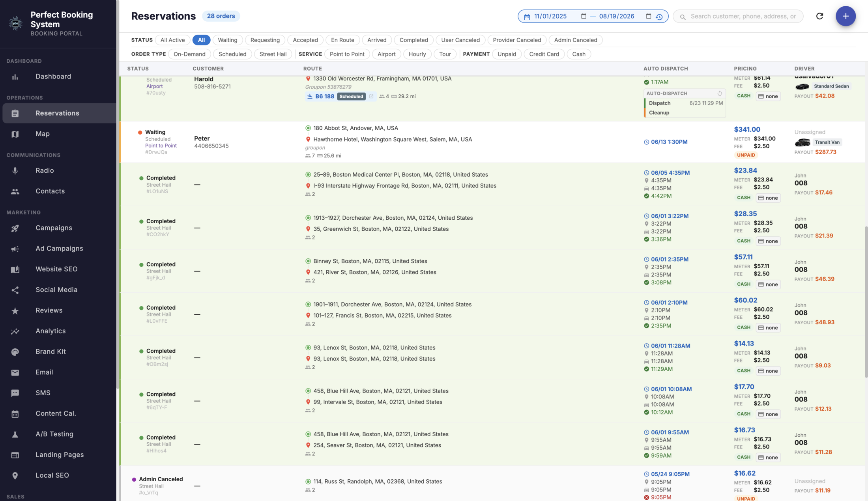Screen dimensions: 868x501
Task: Filter service by Tour
Action: [x=445, y=54]
